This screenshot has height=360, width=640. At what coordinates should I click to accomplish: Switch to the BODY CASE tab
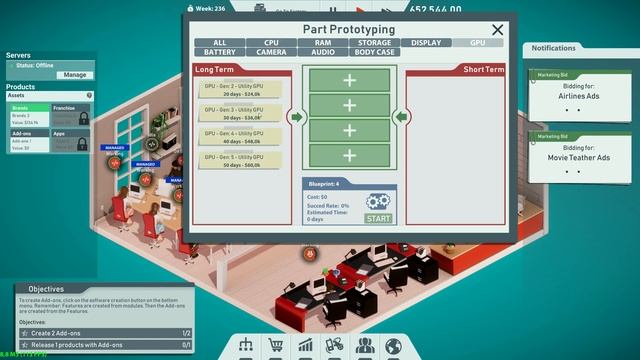374,52
